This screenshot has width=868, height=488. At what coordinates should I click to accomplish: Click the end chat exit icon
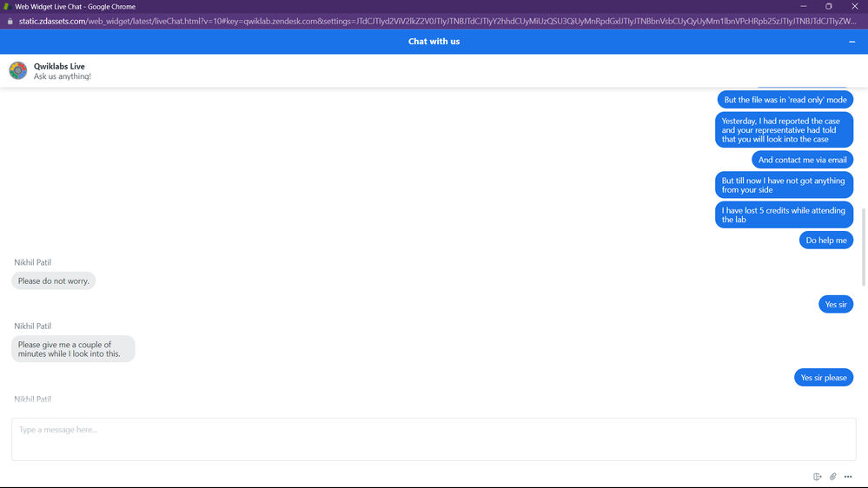(817, 477)
